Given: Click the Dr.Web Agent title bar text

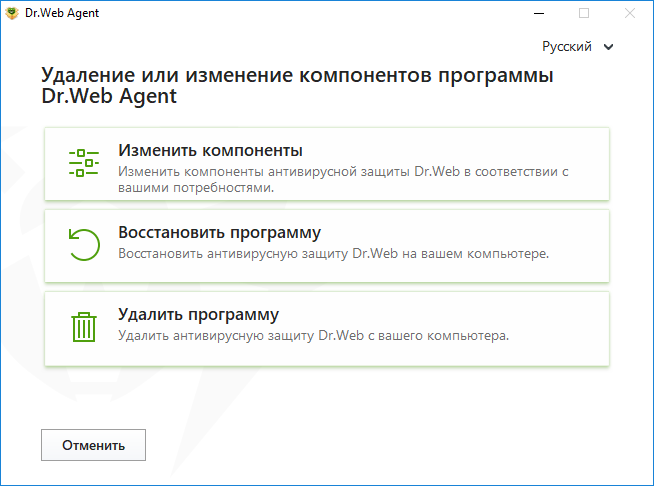Looking at the screenshot, I should tap(62, 13).
